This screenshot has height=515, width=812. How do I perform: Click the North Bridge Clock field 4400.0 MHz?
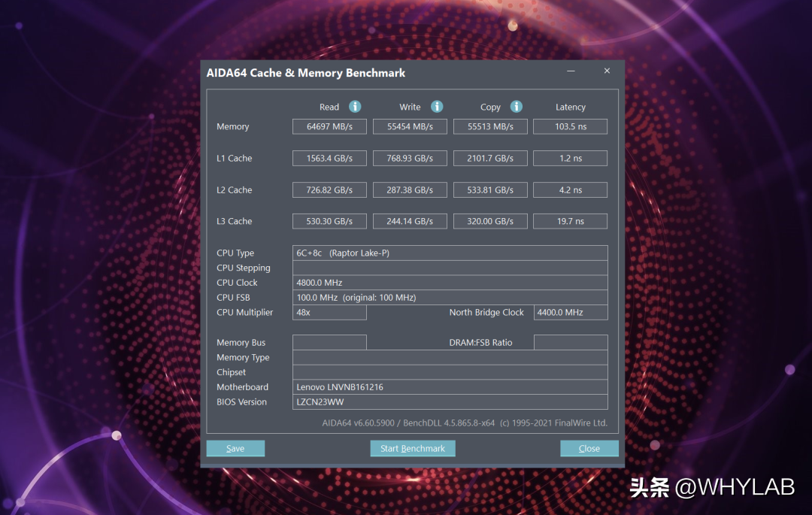click(571, 313)
